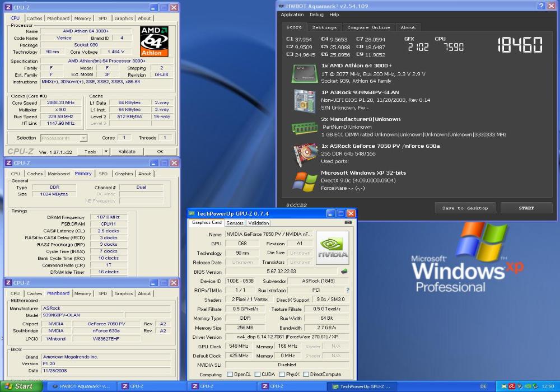Click the motherboard icon in HWBOT Aquamark
The width and height of the screenshot is (560, 392).
click(304, 101)
